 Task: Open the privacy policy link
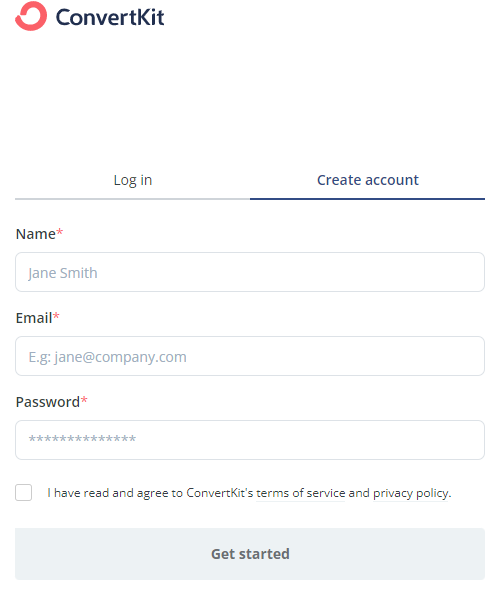coord(411,493)
